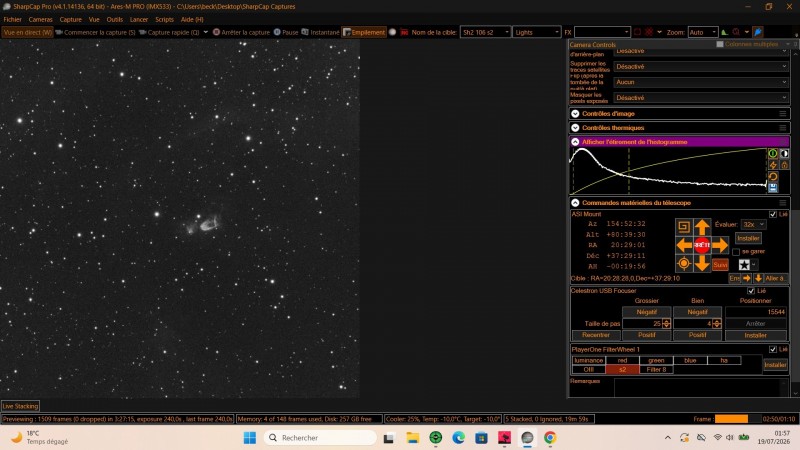Open the Outils menu
800x450 pixels.
point(114,19)
